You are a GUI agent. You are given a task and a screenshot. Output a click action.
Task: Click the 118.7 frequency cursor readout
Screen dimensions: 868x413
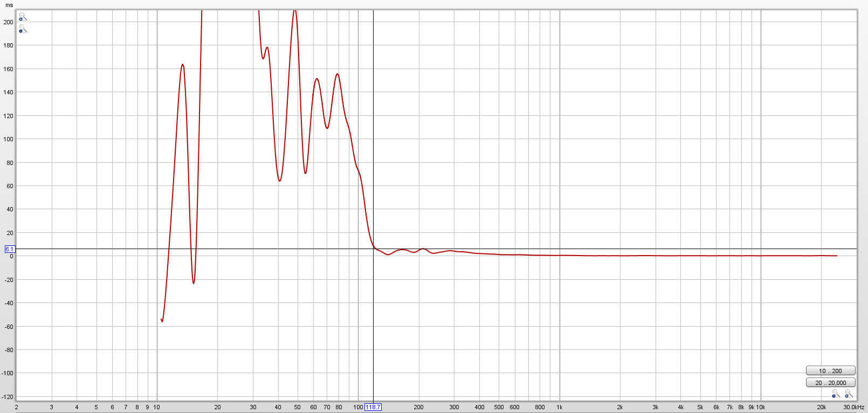coord(373,407)
